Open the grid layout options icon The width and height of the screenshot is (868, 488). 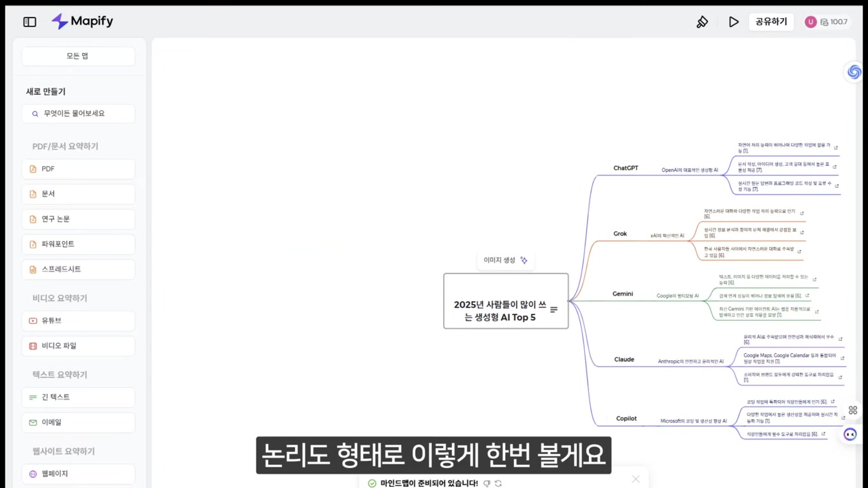tap(852, 411)
